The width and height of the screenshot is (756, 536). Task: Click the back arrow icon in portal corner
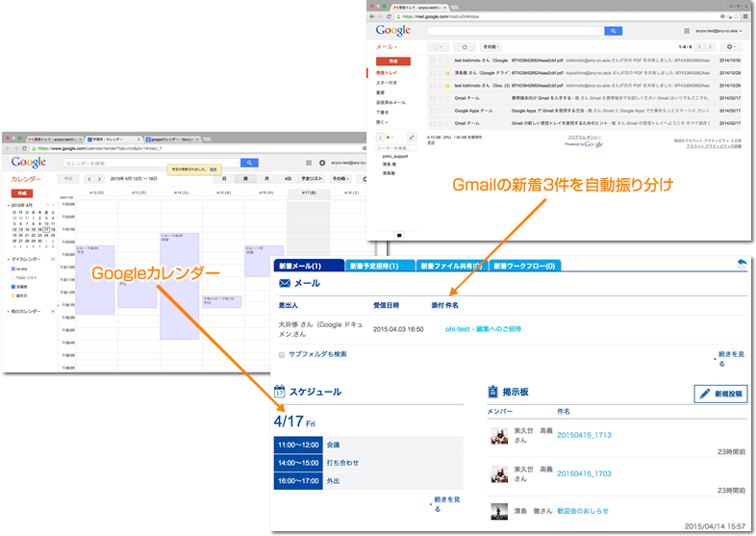(x=742, y=264)
